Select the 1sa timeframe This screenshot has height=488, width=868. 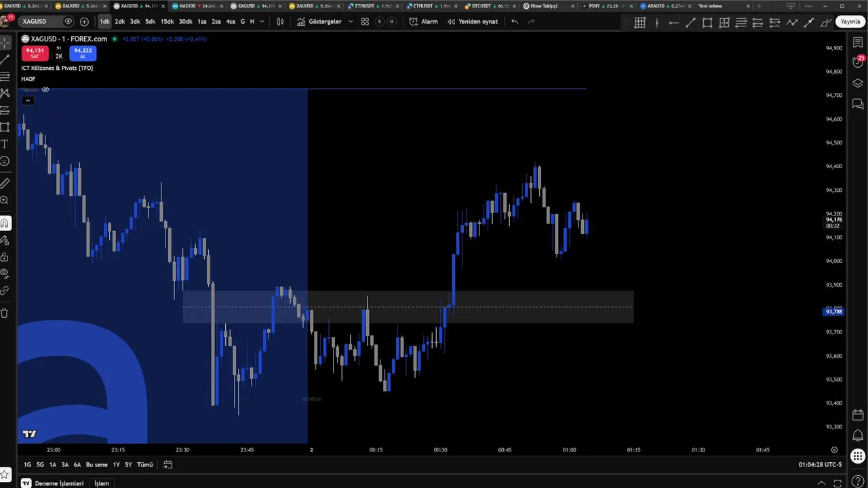tap(202, 22)
